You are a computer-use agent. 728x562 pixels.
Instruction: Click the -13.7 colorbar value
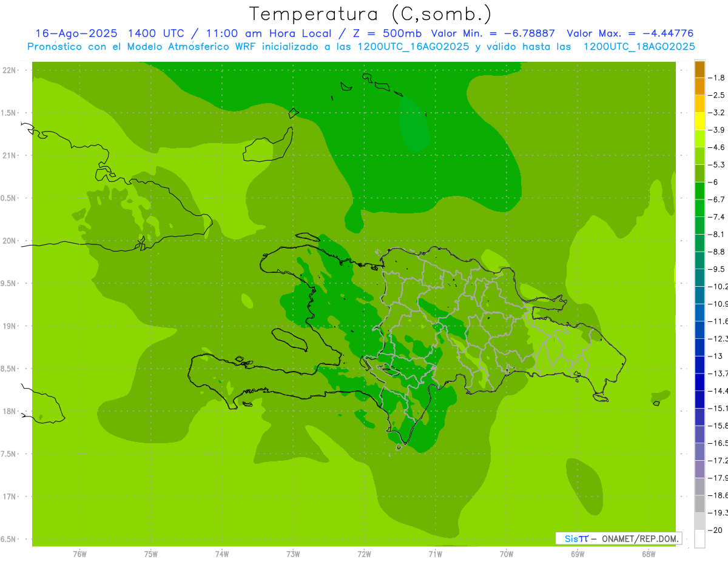tap(718, 373)
